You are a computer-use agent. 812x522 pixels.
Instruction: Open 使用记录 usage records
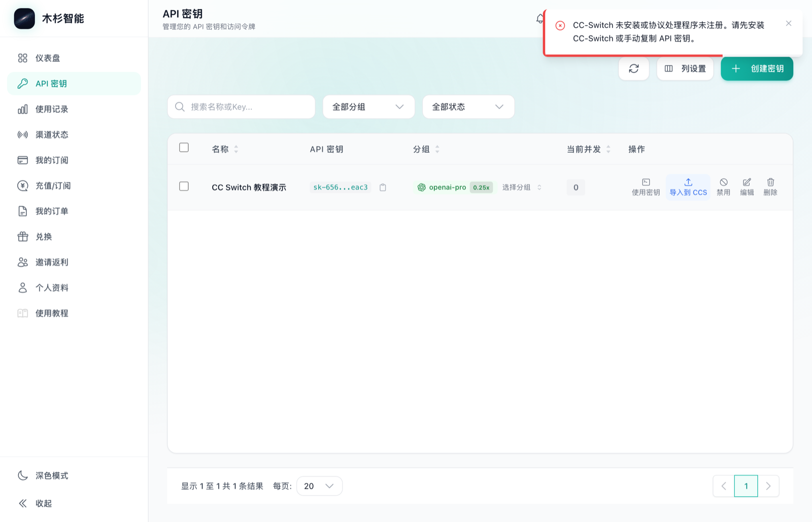tap(74, 109)
